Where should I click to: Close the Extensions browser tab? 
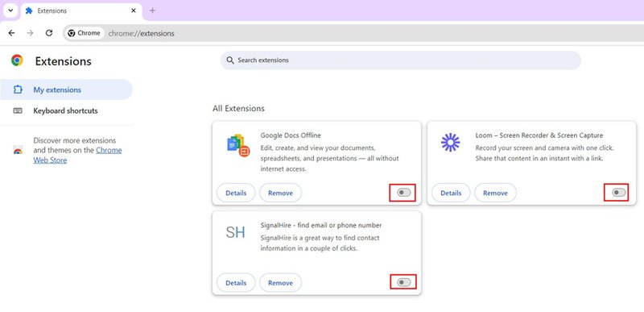[x=133, y=10]
